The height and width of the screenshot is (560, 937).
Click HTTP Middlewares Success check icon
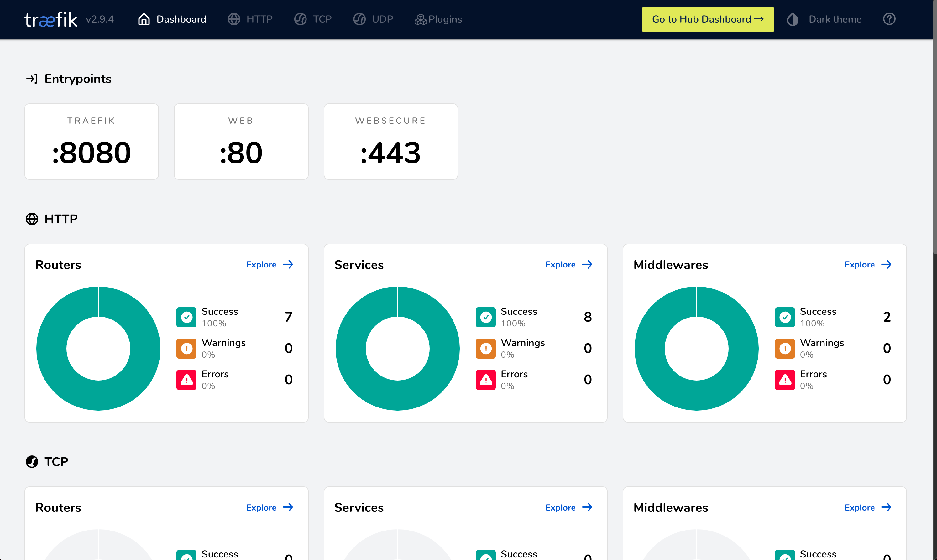[785, 317]
